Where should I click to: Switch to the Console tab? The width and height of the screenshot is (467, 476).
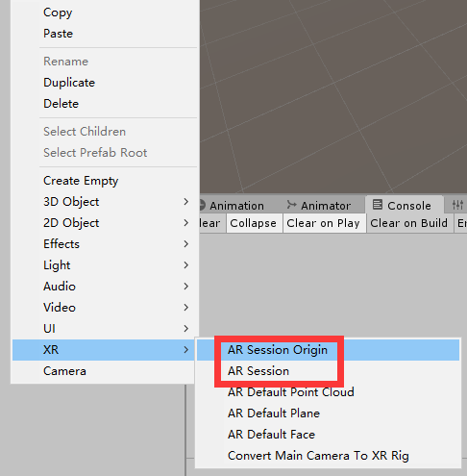(x=405, y=205)
